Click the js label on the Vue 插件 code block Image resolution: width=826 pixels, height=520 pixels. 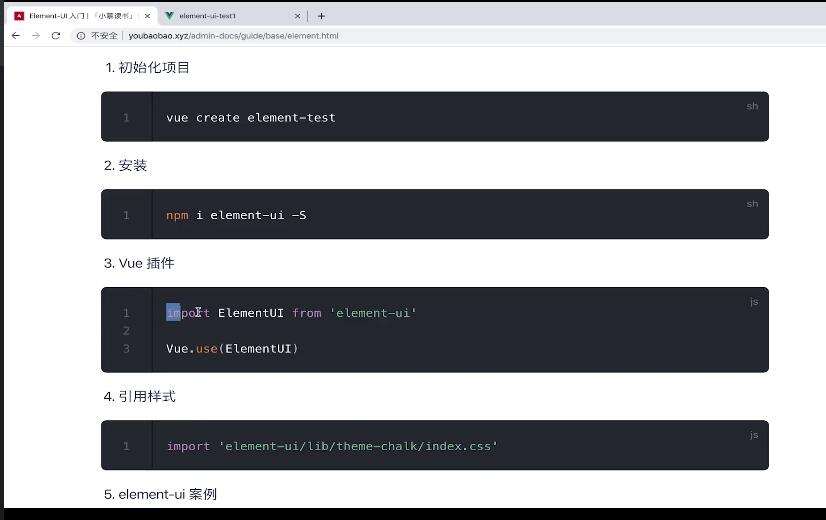[754, 302]
